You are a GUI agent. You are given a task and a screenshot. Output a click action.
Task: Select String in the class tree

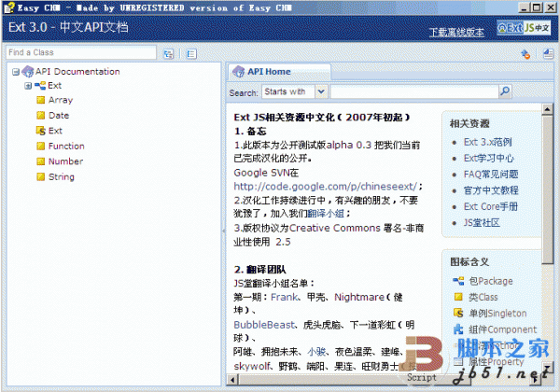tap(62, 176)
